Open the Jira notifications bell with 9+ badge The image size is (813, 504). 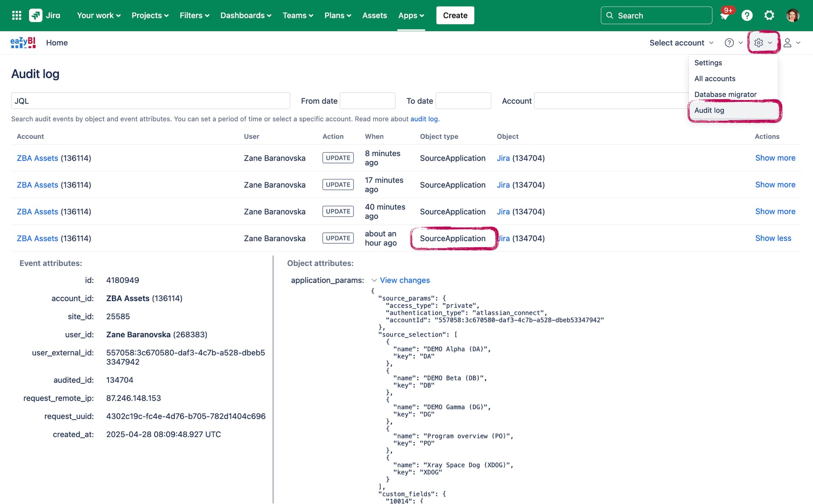tap(725, 15)
